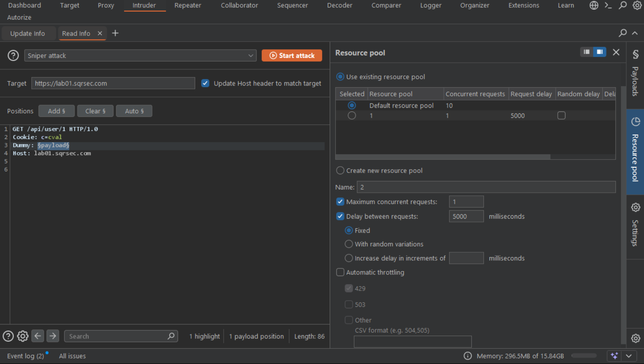Switch to the Repeater tab
The height and width of the screenshot is (364, 644).
[187, 5]
